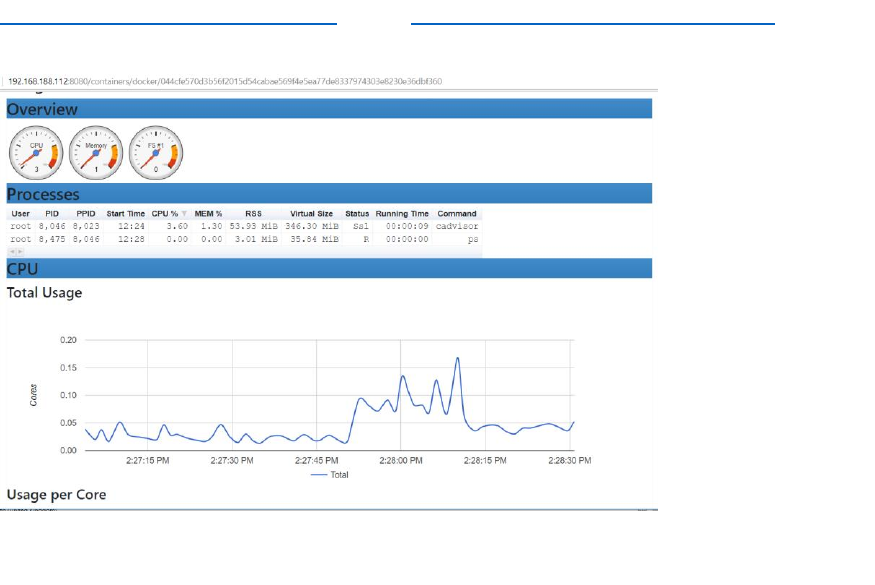Sort processes by PPID column header
The height and width of the screenshot is (585, 875).
point(86,214)
